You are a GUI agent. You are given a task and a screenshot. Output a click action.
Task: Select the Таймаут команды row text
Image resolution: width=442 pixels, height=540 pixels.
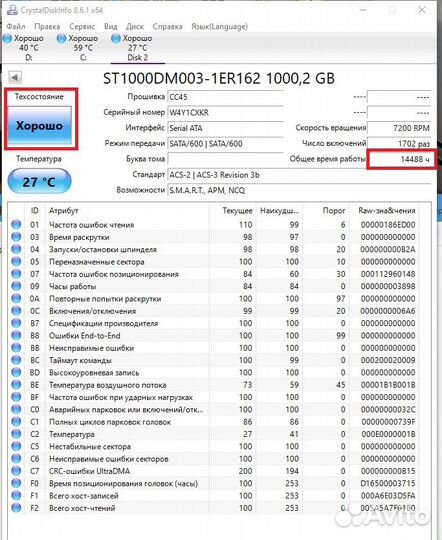(x=80, y=360)
